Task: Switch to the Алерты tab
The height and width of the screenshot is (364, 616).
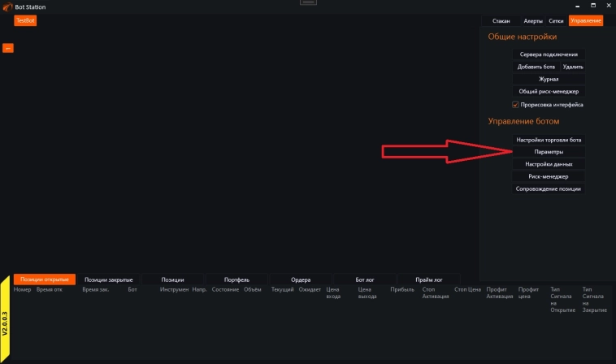Action: pyautogui.click(x=533, y=21)
